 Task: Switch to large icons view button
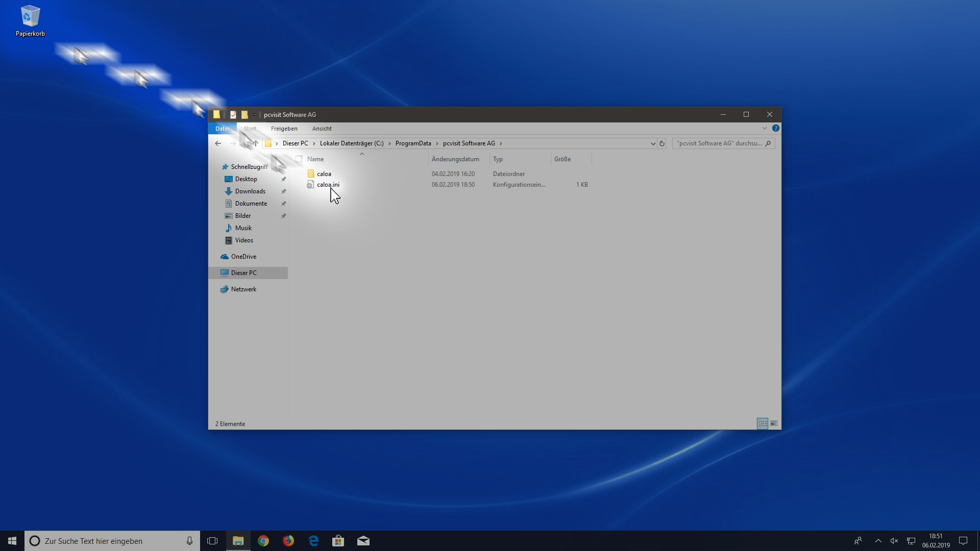pyautogui.click(x=774, y=423)
